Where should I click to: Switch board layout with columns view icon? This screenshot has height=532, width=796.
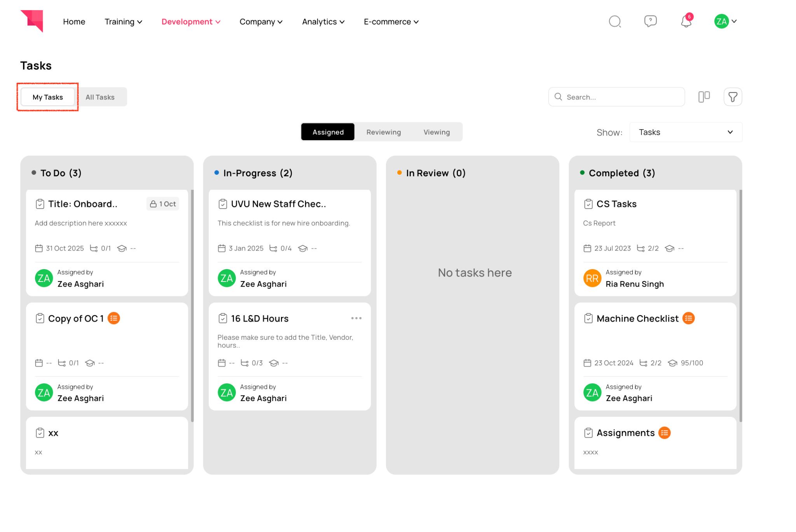(704, 97)
